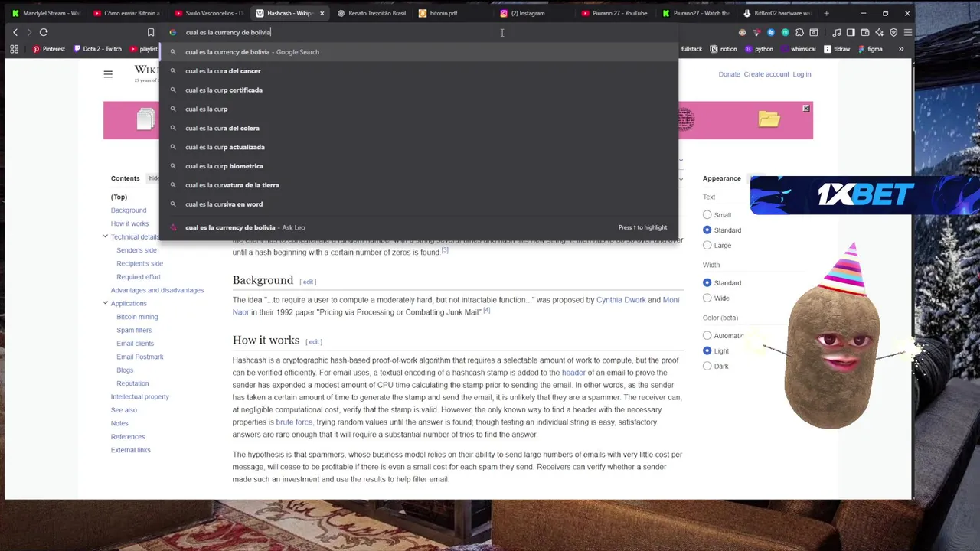Image resolution: width=980 pixels, height=551 pixels.
Task: Open the apps grid icon in bookmarks bar
Action: (14, 49)
